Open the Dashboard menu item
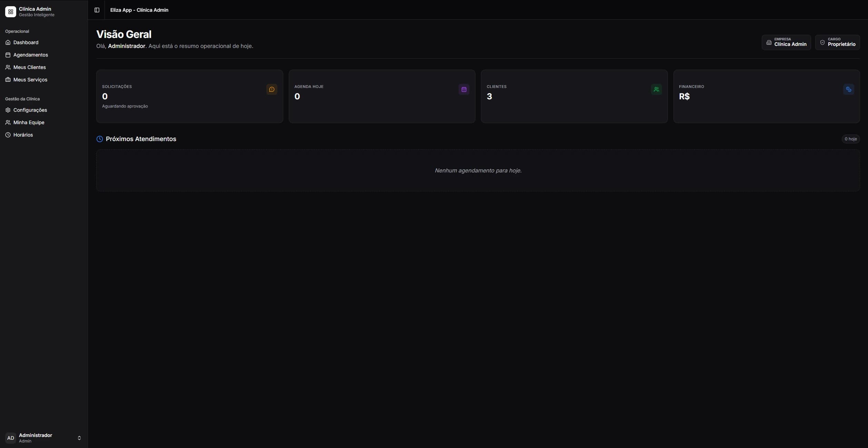 26,42
